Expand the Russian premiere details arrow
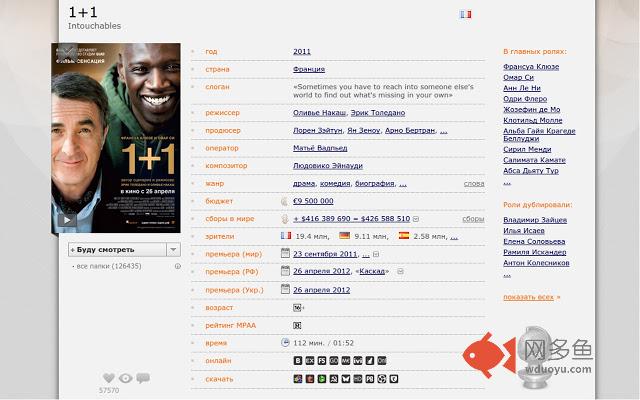This screenshot has width=640, height=400. pos(400,271)
